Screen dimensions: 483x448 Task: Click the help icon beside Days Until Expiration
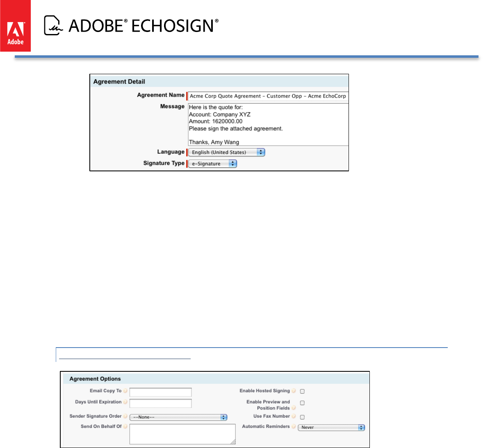125,402
